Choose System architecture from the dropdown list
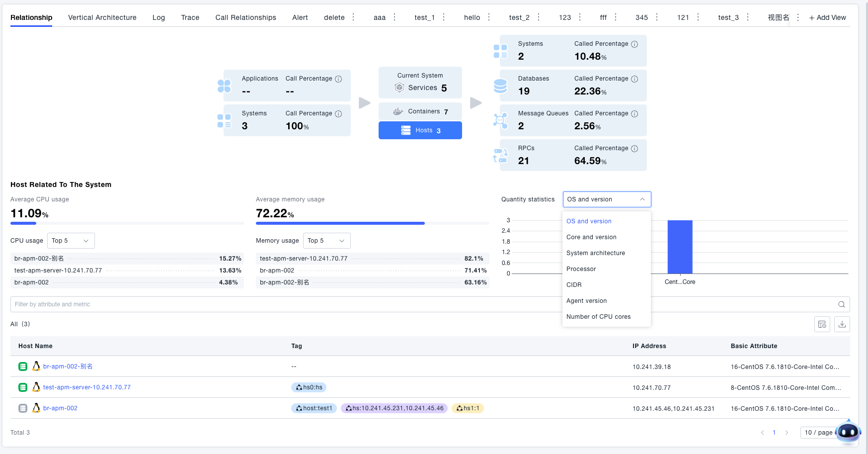 [x=595, y=253]
